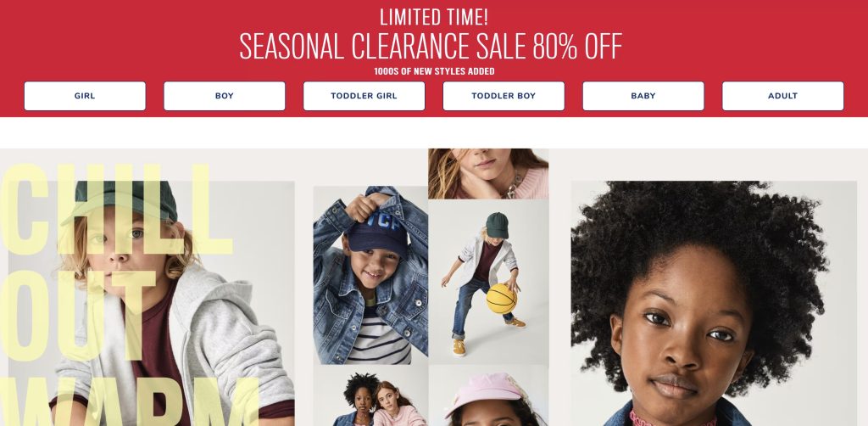Click the Limited Time banner text
Viewport: 868px width, 426px height.
pos(433,17)
